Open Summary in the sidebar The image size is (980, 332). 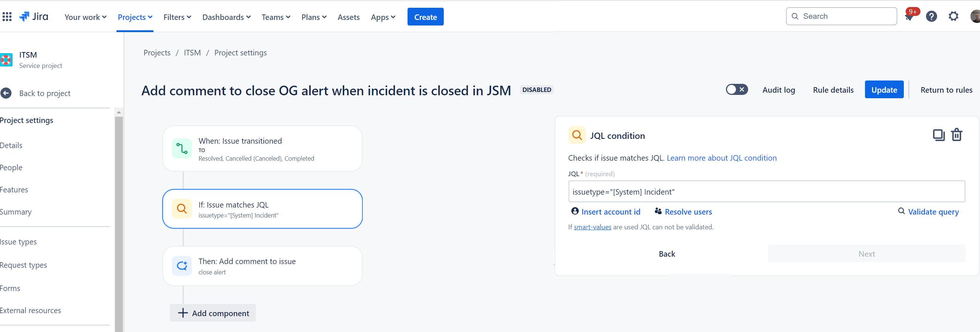16,212
